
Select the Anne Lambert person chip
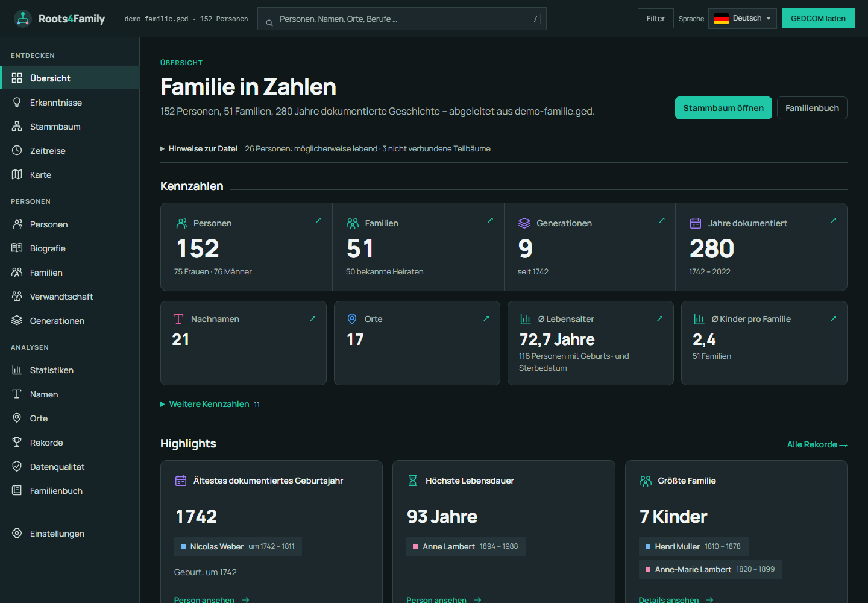tap(466, 546)
